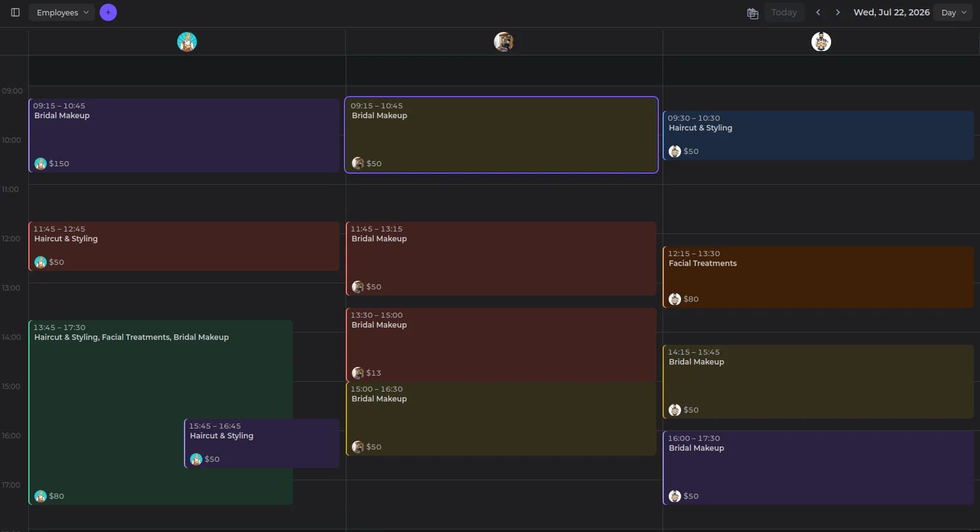Click the 12:00 time label
980x532 pixels.
coord(11,238)
